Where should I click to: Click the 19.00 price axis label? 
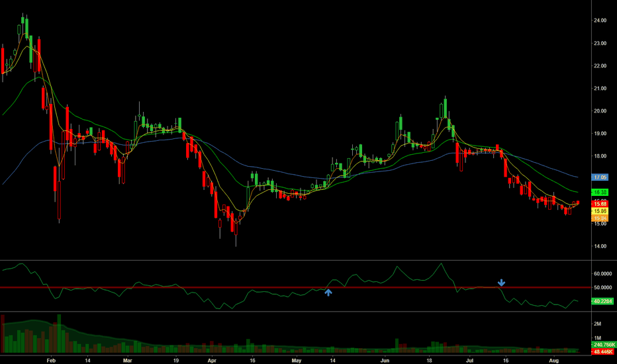(x=600, y=134)
